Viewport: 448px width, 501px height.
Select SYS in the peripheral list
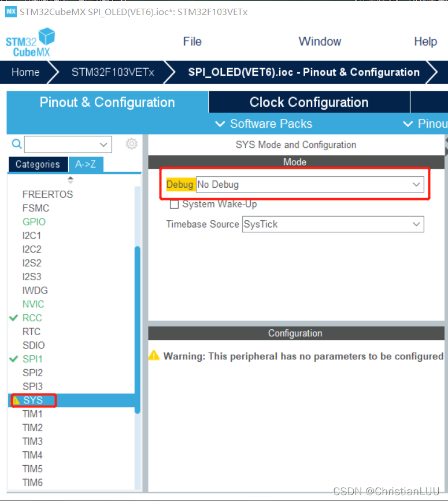[33, 400]
